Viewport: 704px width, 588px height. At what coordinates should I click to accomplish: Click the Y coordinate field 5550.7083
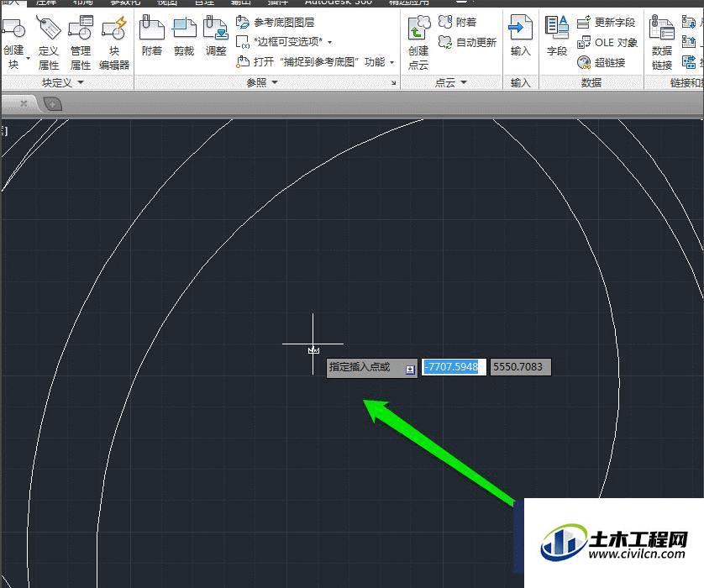point(520,367)
